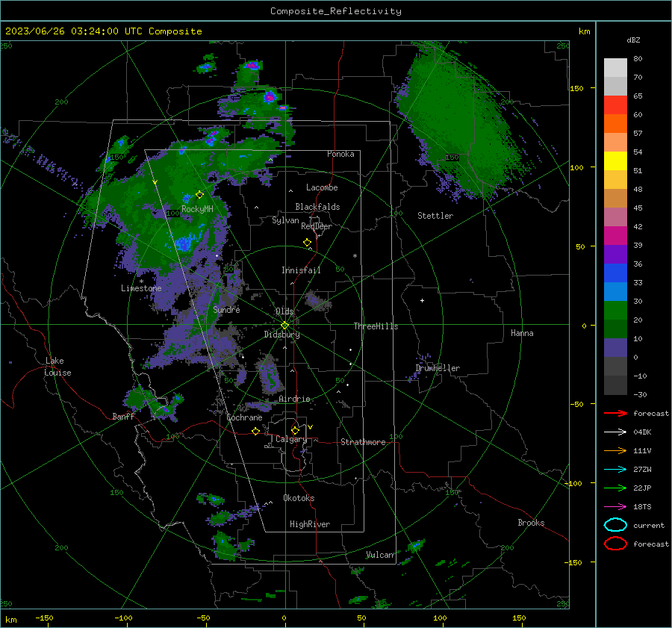Click the Blackfalds label
This screenshot has height=628, width=672.
tap(317, 207)
